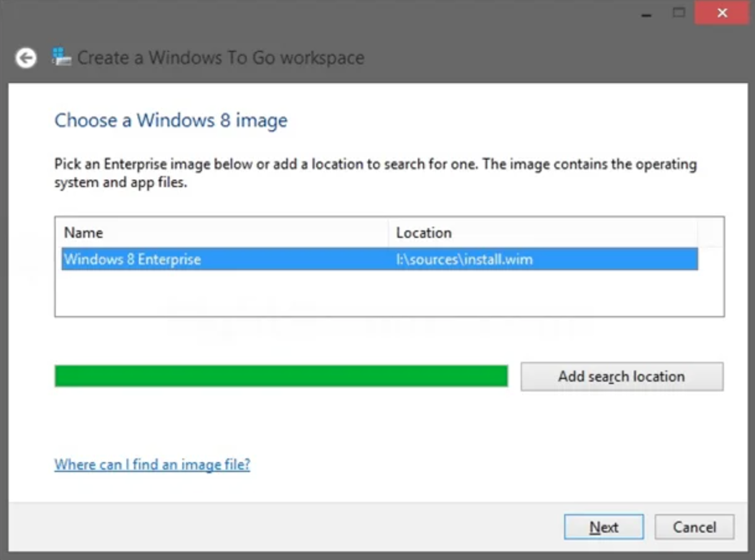Viewport: 755px width, 560px height.
Task: Click the 'Choose a Windows 8 image' heading
Action: click(x=171, y=120)
